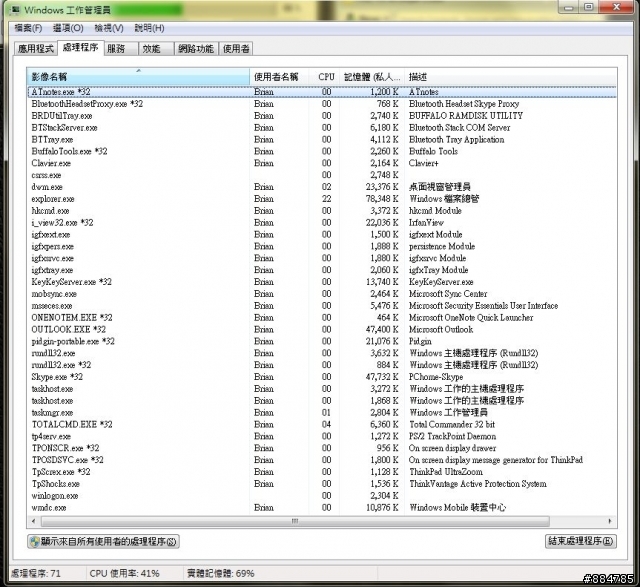Click 顯示來自所有使用者的處理程序 button

[x=103, y=541]
